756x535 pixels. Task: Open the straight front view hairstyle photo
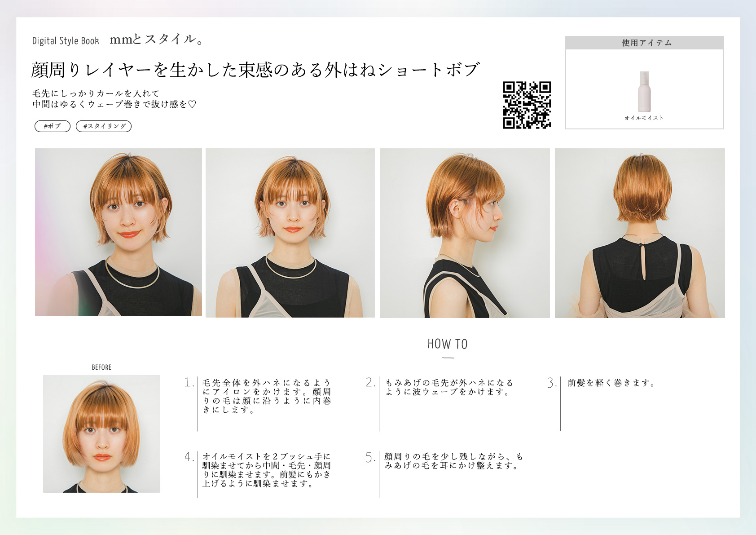(x=290, y=233)
